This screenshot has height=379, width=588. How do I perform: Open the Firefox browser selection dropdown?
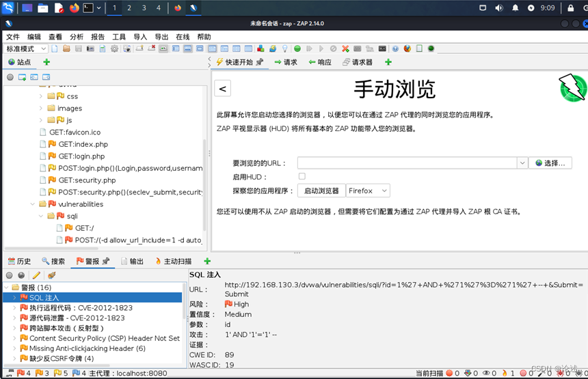(x=368, y=191)
